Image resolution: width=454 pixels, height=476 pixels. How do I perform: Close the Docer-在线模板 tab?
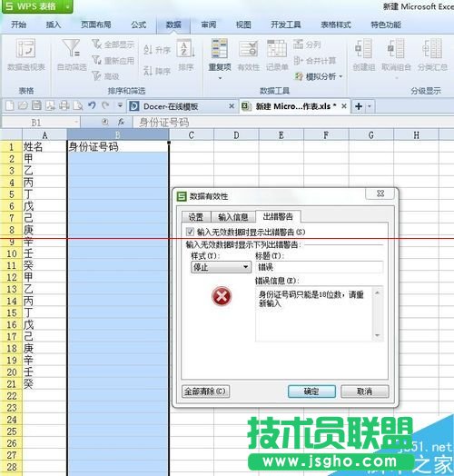[x=232, y=106]
